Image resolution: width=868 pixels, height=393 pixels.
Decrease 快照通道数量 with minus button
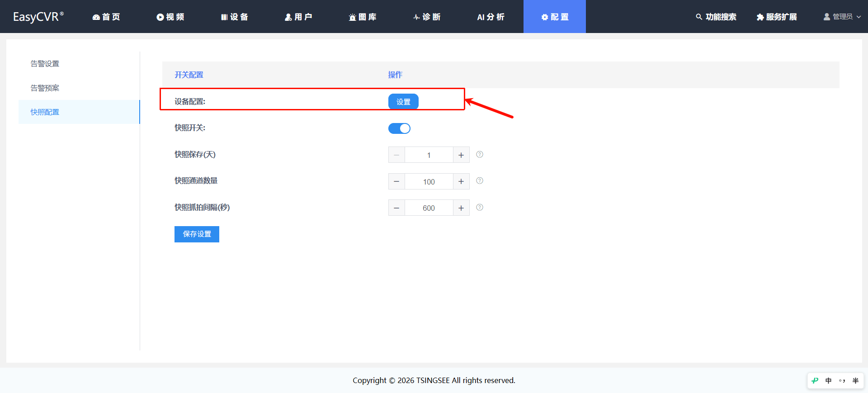[x=396, y=181]
